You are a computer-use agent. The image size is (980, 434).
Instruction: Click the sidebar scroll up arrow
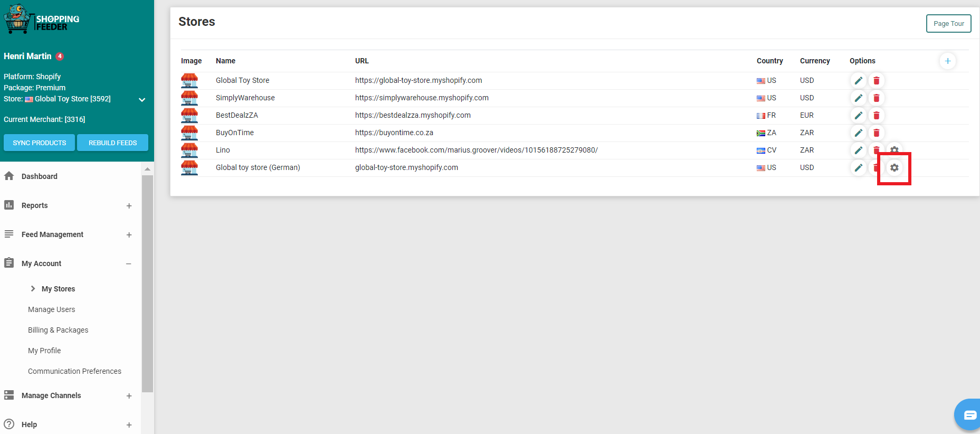pos(147,169)
